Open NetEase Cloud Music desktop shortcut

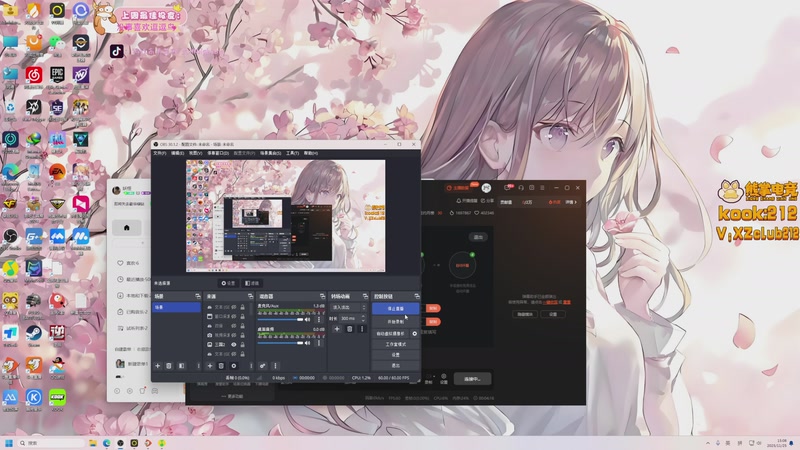(x=34, y=77)
